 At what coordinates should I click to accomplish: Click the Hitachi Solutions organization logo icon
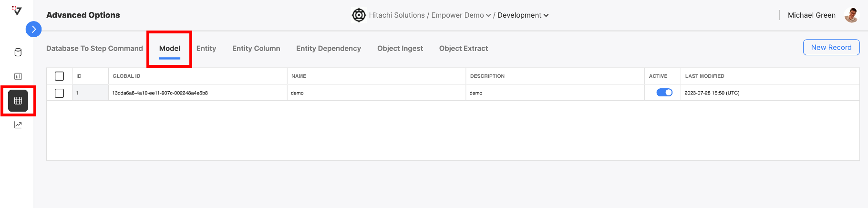359,15
